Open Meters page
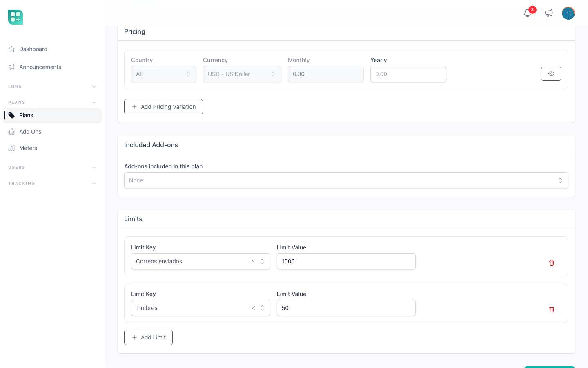The image size is (588, 368). 52,148
